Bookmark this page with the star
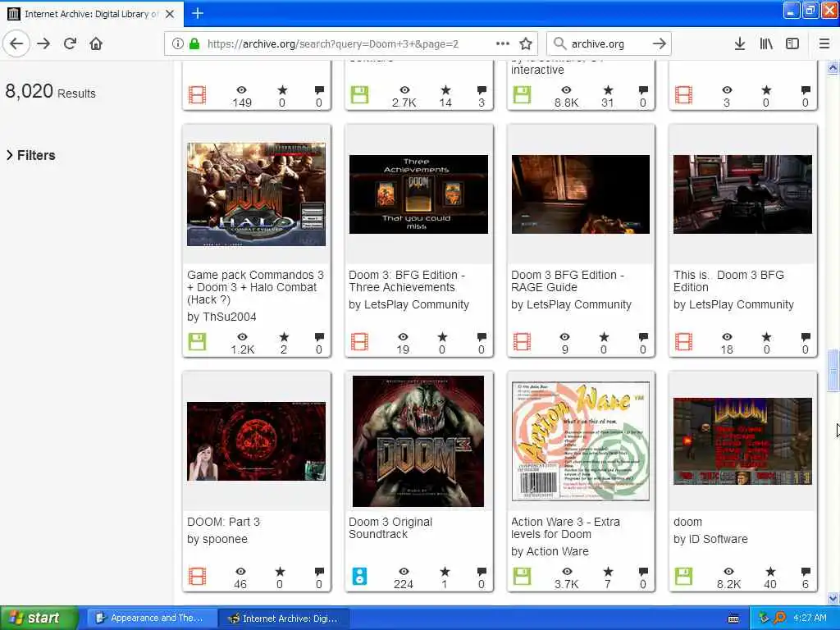840x630 pixels. pos(526,44)
